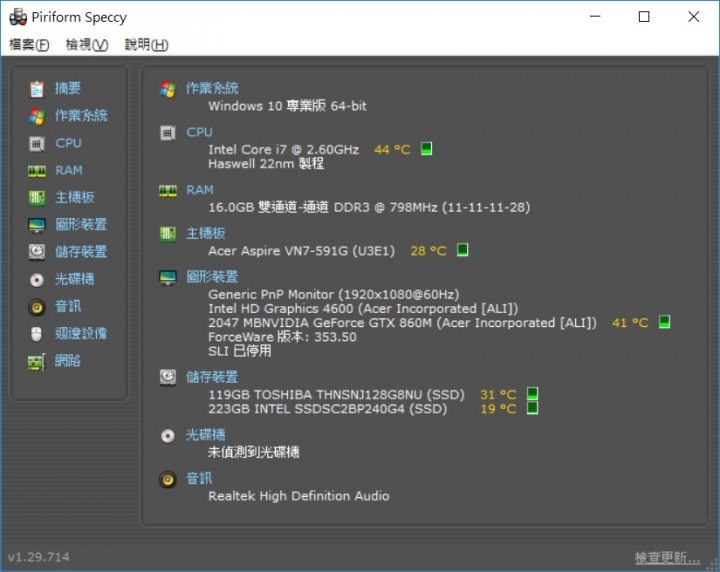Select 摘要 in the sidebar

pos(68,88)
